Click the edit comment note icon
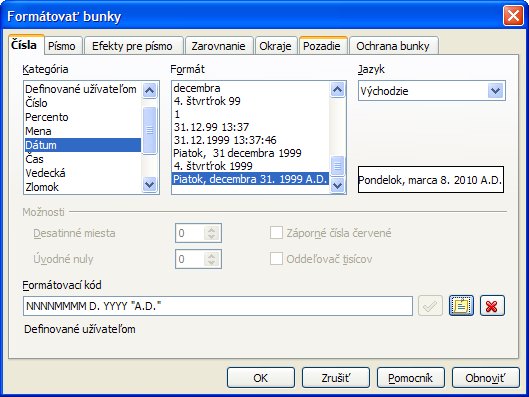This screenshot has width=529, height=397. tap(461, 306)
